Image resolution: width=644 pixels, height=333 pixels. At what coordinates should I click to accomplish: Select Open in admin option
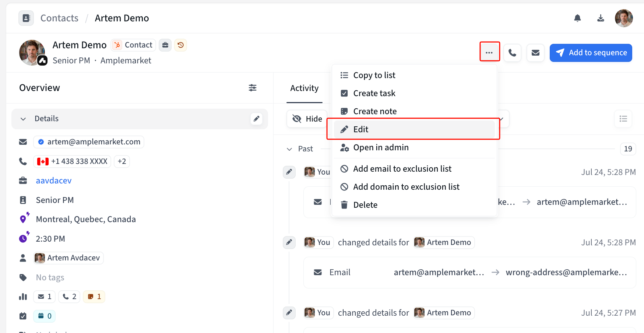(x=414, y=147)
